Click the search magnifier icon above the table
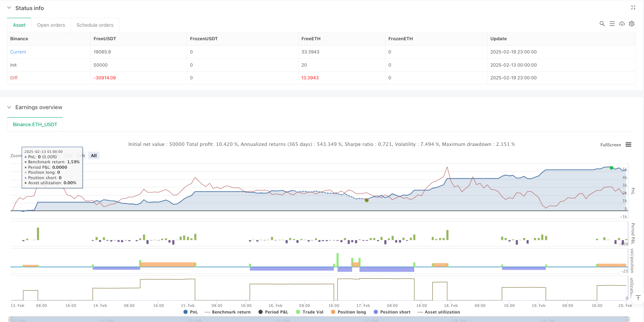The height and width of the screenshot is (322, 644). point(602,24)
